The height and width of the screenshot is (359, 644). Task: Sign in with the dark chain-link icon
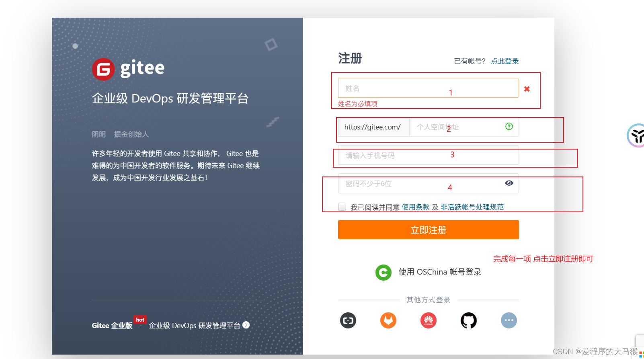[x=348, y=320]
